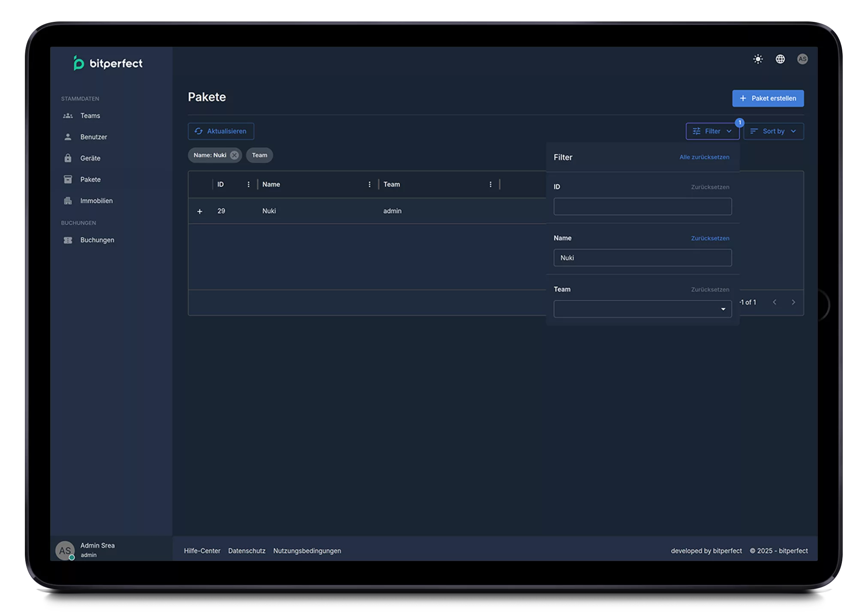Viewport: 868px width, 612px height.
Task: Open Teams in sidebar
Action: coord(90,116)
